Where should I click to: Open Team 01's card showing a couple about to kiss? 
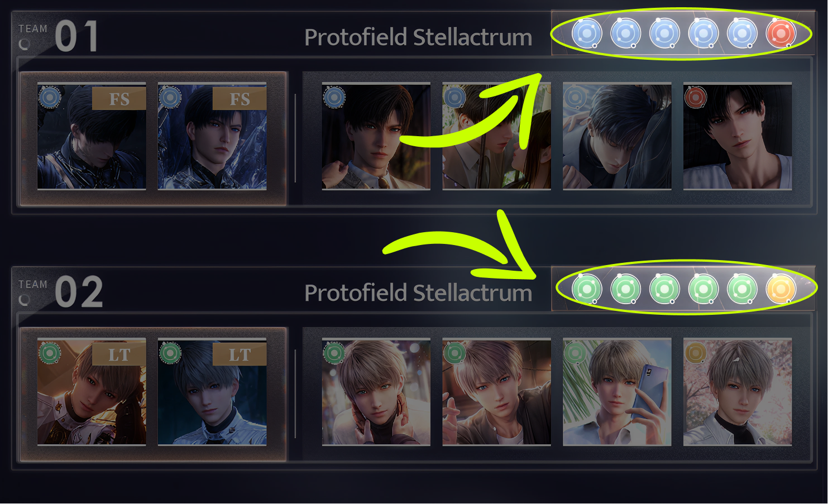(x=496, y=137)
